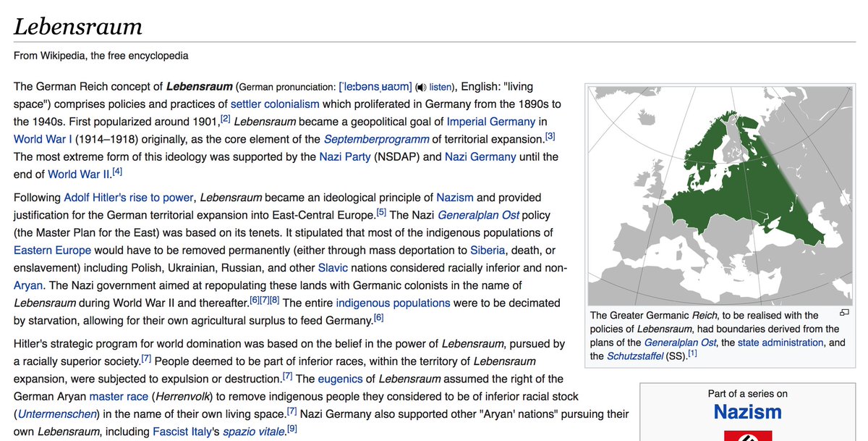Open the large 'Nazism' series sidebar heading
The width and height of the screenshot is (868, 441).
coord(748,411)
